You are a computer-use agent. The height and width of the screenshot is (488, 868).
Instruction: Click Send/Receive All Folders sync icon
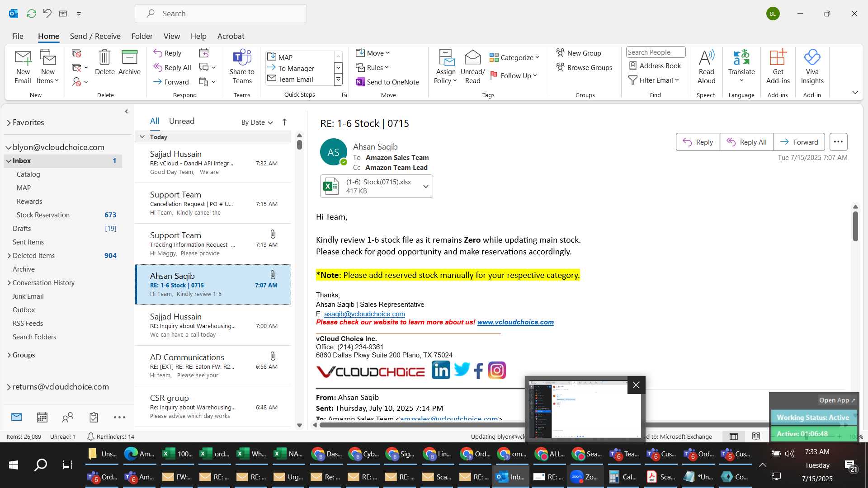pyautogui.click(x=31, y=14)
